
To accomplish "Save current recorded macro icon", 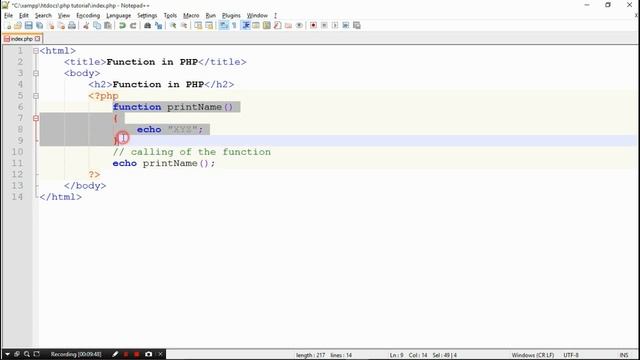I will pos(357,25).
